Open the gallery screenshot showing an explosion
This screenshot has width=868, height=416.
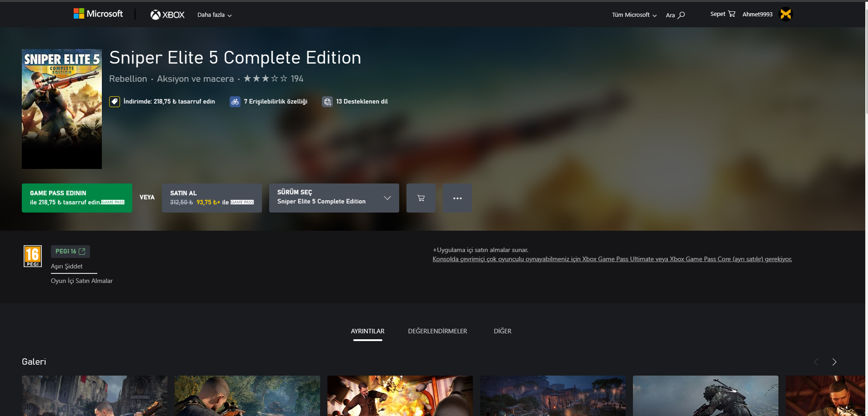pos(400,396)
